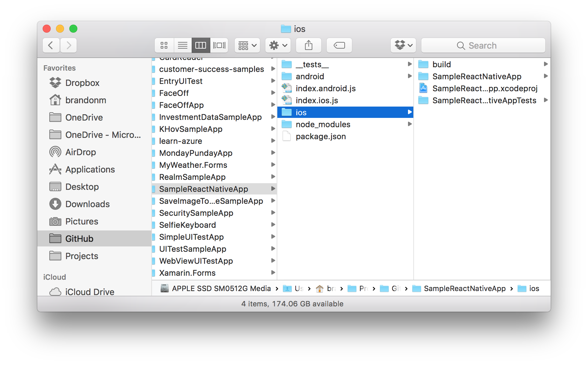
Task: Expand the node_modules folder arrow
Action: (x=410, y=124)
